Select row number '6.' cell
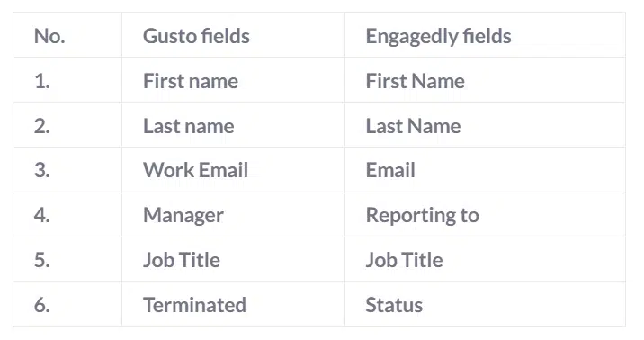The width and height of the screenshot is (644, 340). click(x=67, y=303)
